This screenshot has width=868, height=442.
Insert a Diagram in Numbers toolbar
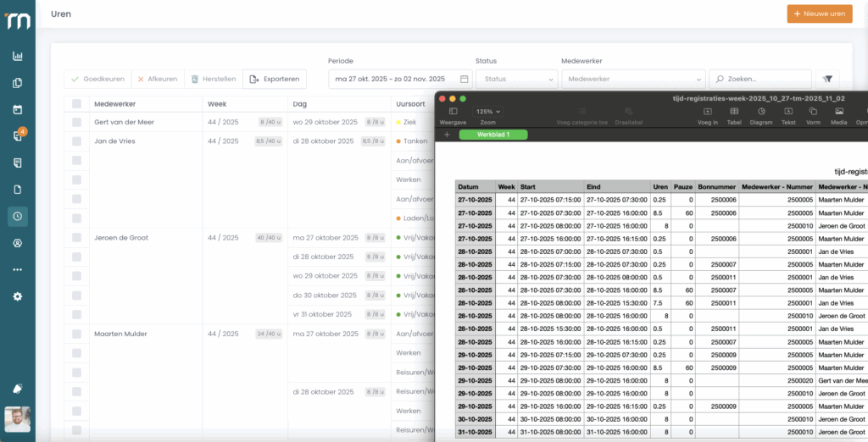(x=760, y=112)
